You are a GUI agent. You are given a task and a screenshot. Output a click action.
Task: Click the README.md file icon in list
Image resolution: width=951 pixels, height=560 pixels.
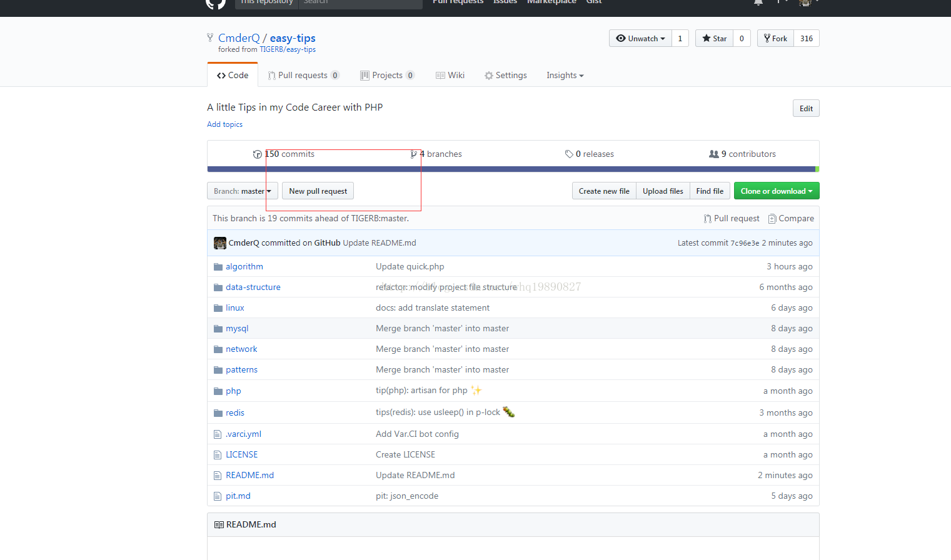pos(218,476)
